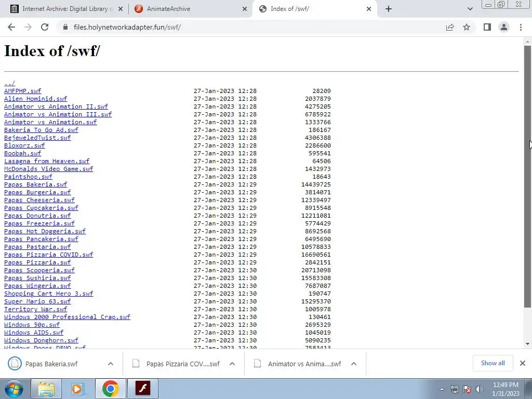
Task: Open Papas Pizzaria COVID.swf link
Action: (48, 255)
